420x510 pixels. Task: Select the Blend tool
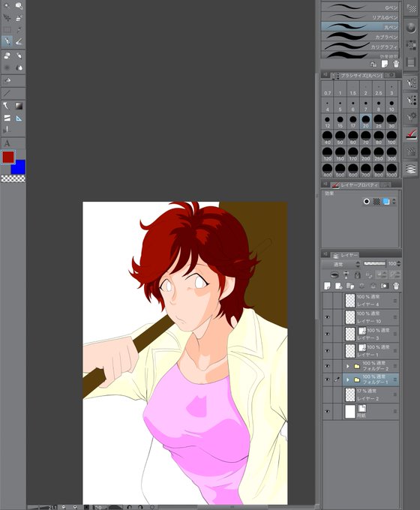tap(19, 67)
